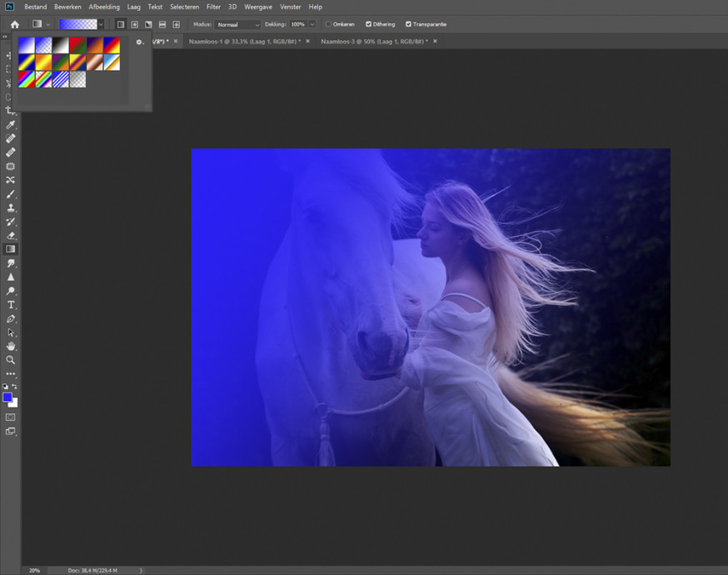Viewport: 728px width, 575px height.
Task: Switch to Naamloos-3 document tab
Action: [x=374, y=42]
